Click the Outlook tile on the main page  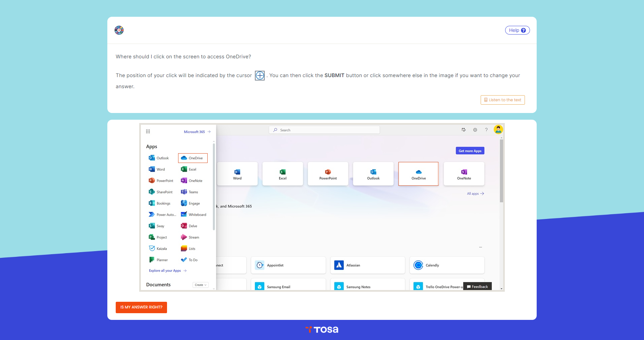click(x=373, y=174)
